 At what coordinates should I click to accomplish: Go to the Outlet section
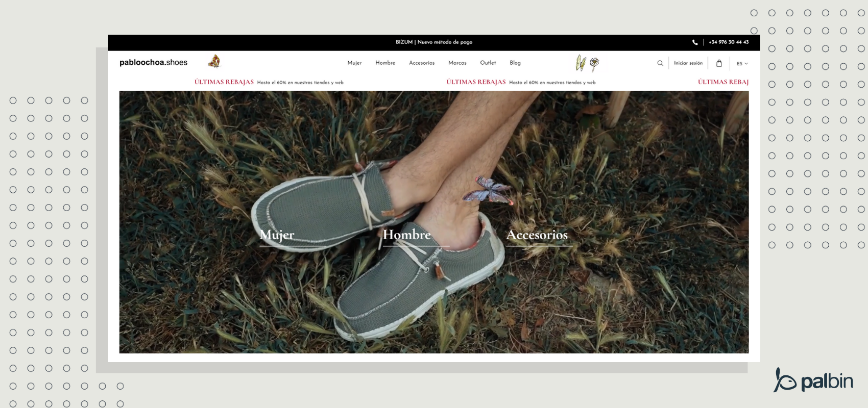[x=488, y=63]
